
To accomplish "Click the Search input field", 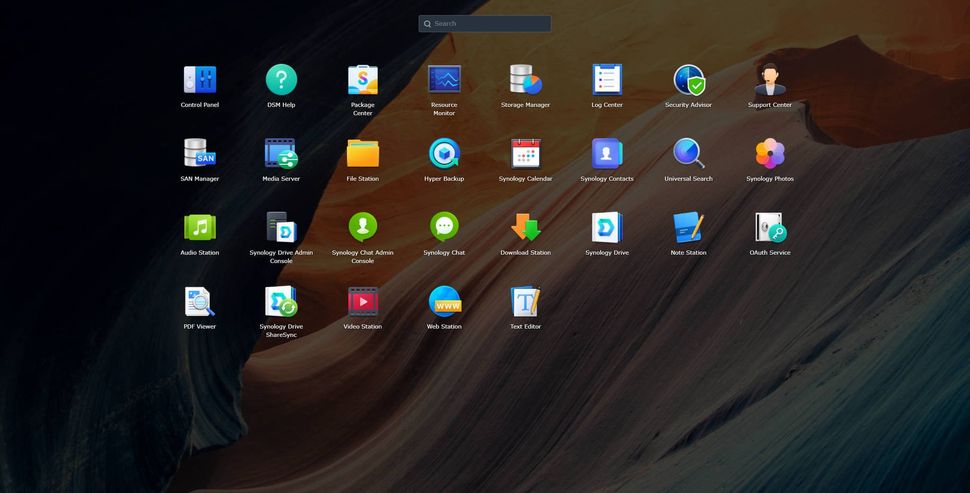I will [x=484, y=24].
